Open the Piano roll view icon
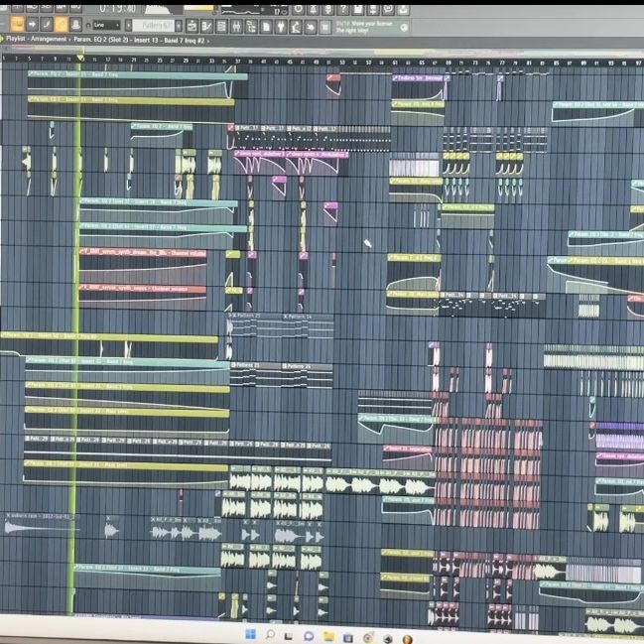The height and width of the screenshot is (644, 644). tap(206, 26)
